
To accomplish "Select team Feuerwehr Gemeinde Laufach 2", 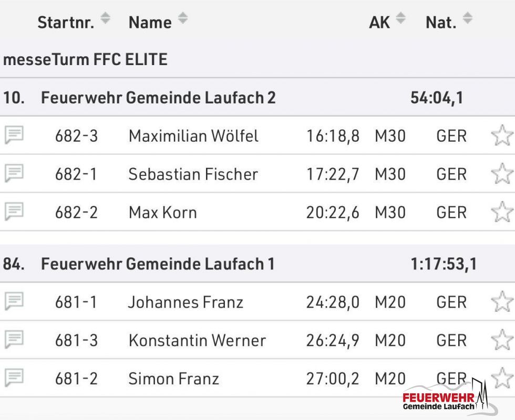I will pos(158,98).
